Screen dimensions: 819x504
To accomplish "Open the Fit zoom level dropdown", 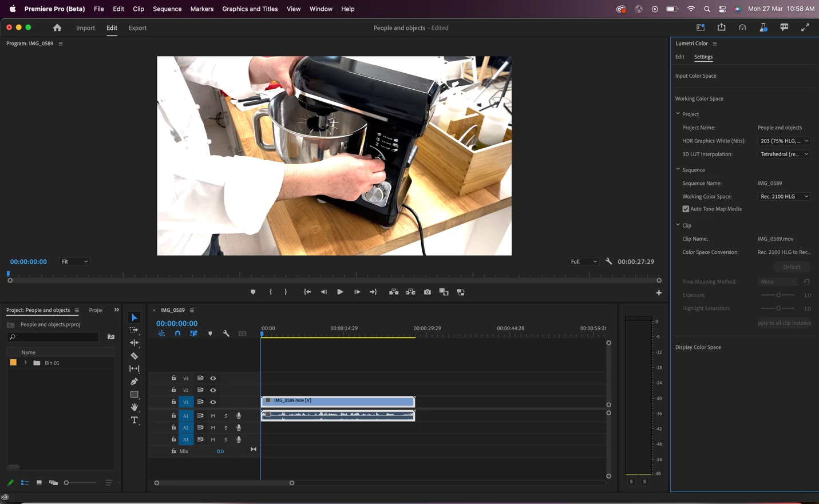I will tap(74, 261).
